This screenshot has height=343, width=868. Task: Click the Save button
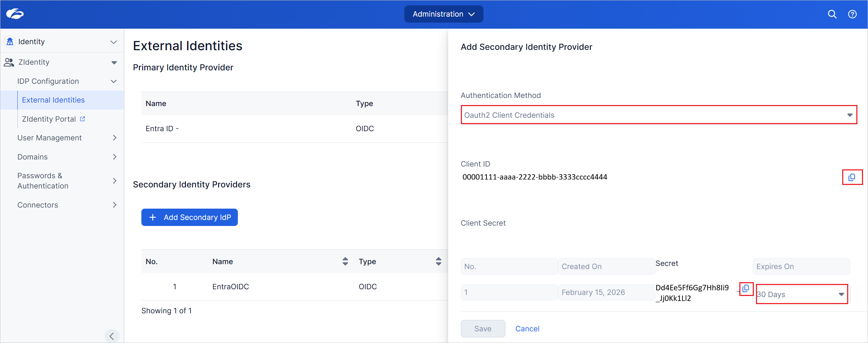tap(483, 329)
